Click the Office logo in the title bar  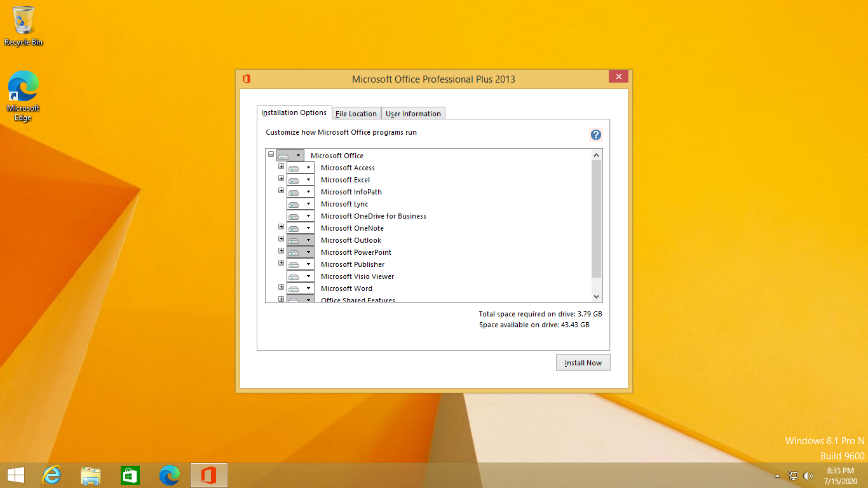click(246, 79)
